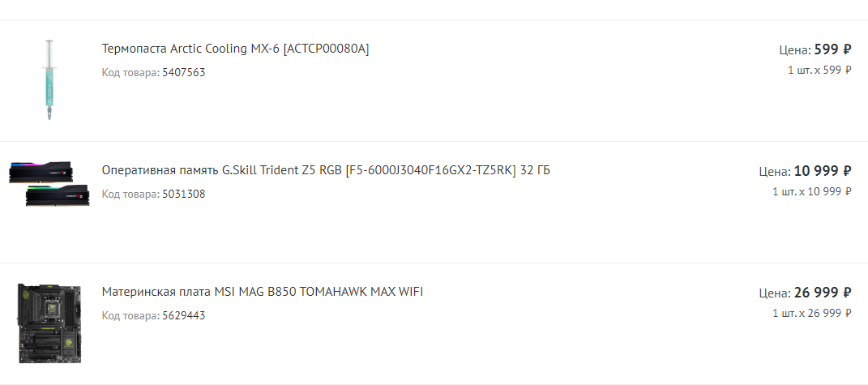The width and height of the screenshot is (868, 385).
Task: Click 'Код товара:' label under the MSI motherboard
Action: (130, 316)
